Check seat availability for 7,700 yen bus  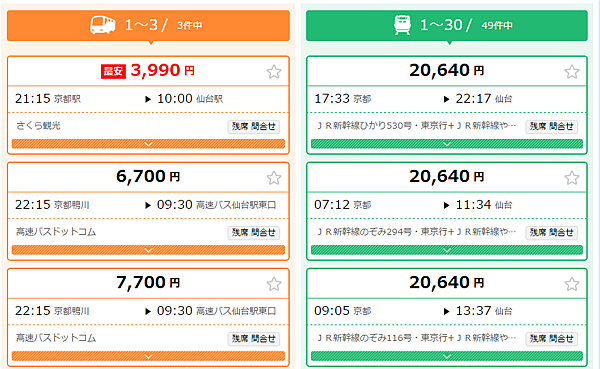254,338
